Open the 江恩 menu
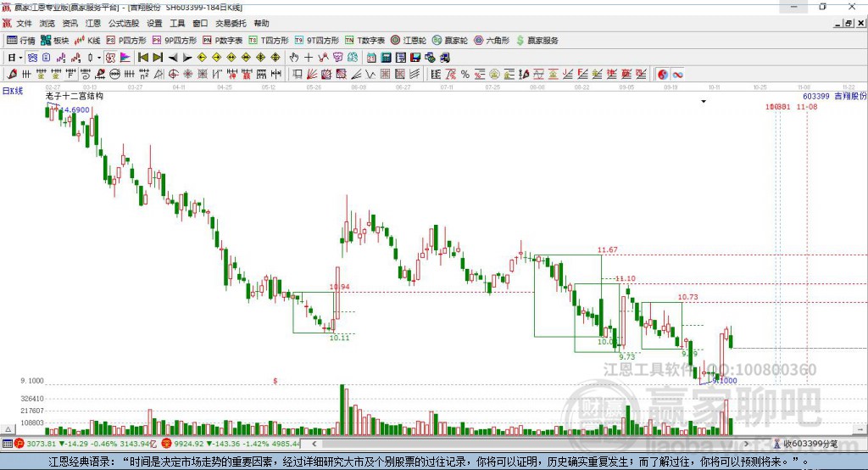The image size is (868, 470). pos(93,23)
